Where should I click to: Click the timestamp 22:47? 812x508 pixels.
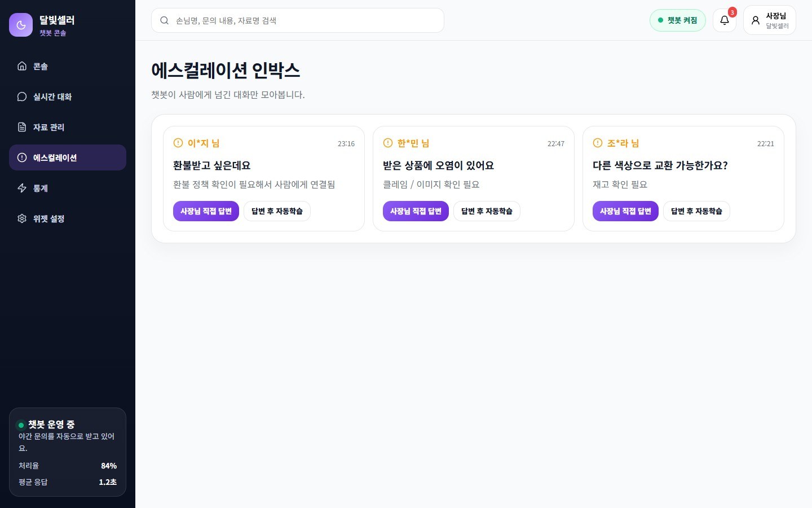556,143
